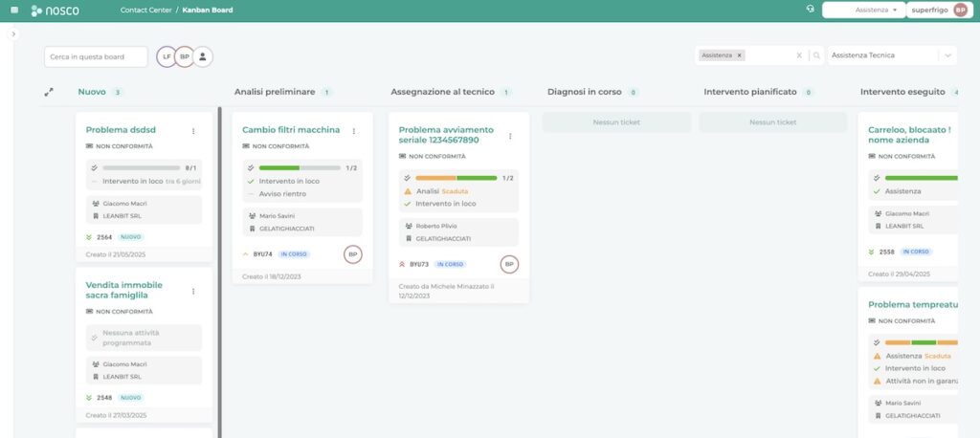Click the unassigned user avatar filter icon
Viewport: 980px width, 438px height.
(x=203, y=57)
